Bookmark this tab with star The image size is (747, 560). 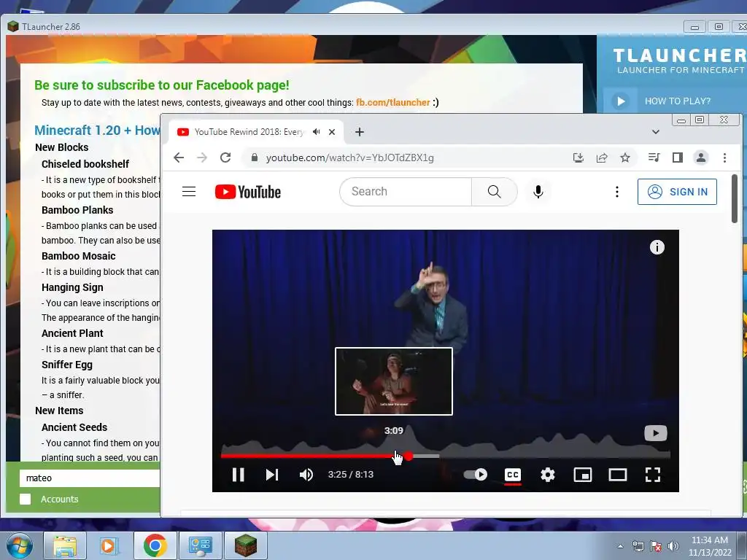click(x=625, y=157)
